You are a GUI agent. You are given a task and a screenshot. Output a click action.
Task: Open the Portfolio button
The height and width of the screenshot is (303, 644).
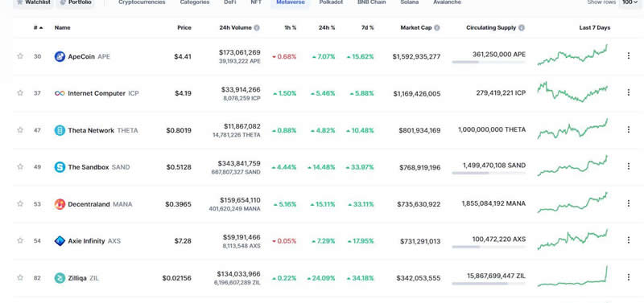coord(76,2)
